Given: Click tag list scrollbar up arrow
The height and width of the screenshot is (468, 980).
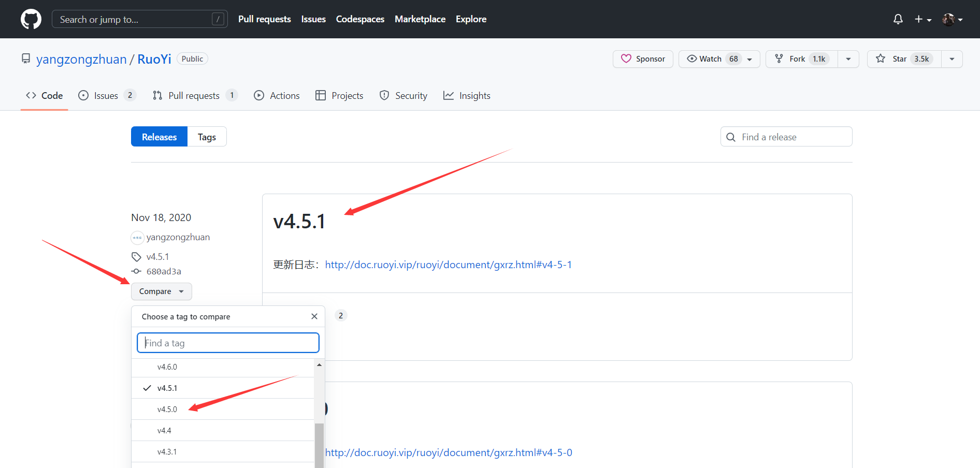Looking at the screenshot, I should (x=320, y=365).
